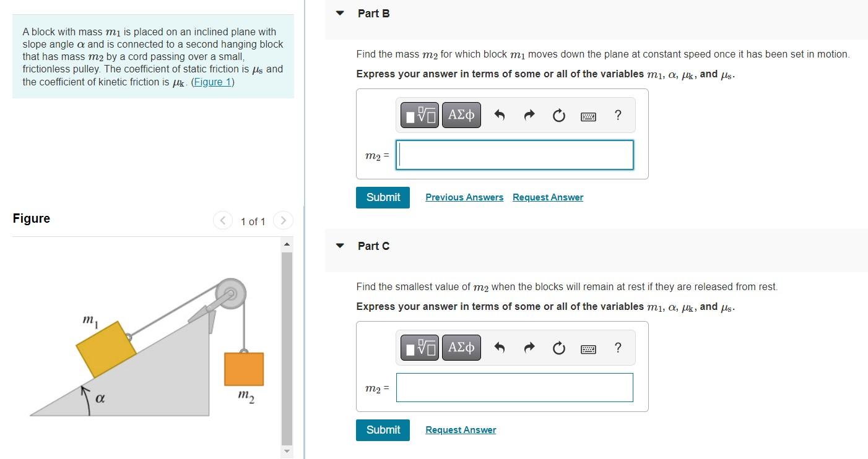Open the keyboard shortcuts icon in Part C
This screenshot has height=459, width=868.
coord(588,348)
